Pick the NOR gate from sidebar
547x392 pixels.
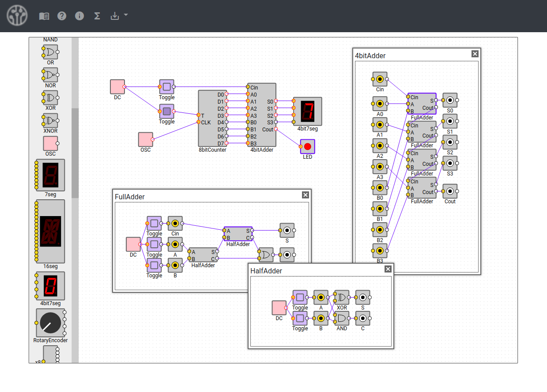click(x=50, y=74)
